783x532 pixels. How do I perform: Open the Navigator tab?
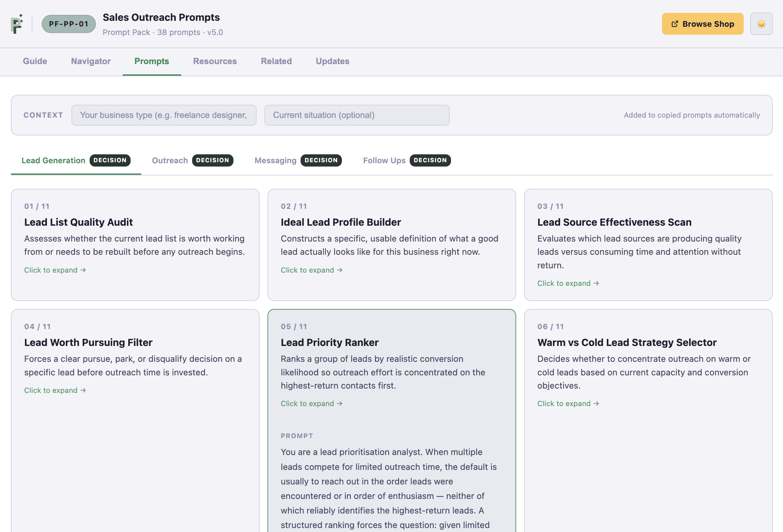[91, 61]
